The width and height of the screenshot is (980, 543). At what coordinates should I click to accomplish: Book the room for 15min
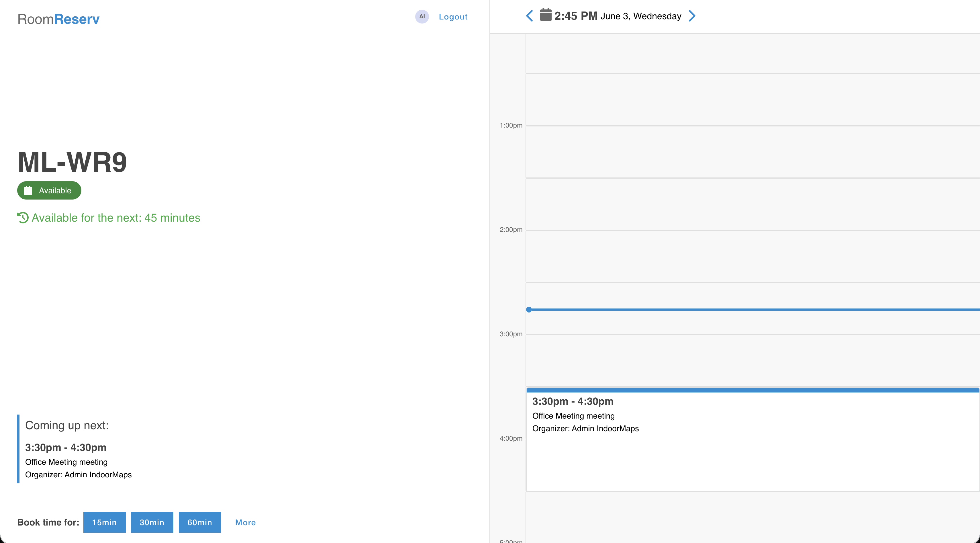[104, 522]
